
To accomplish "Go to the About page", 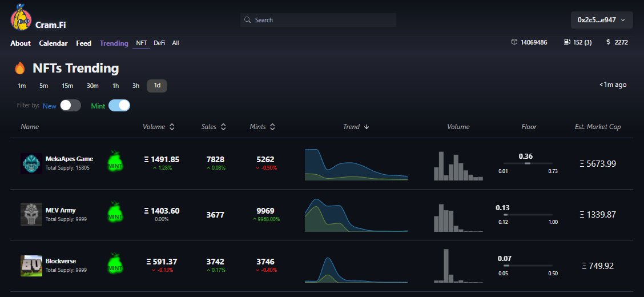I will coord(21,43).
